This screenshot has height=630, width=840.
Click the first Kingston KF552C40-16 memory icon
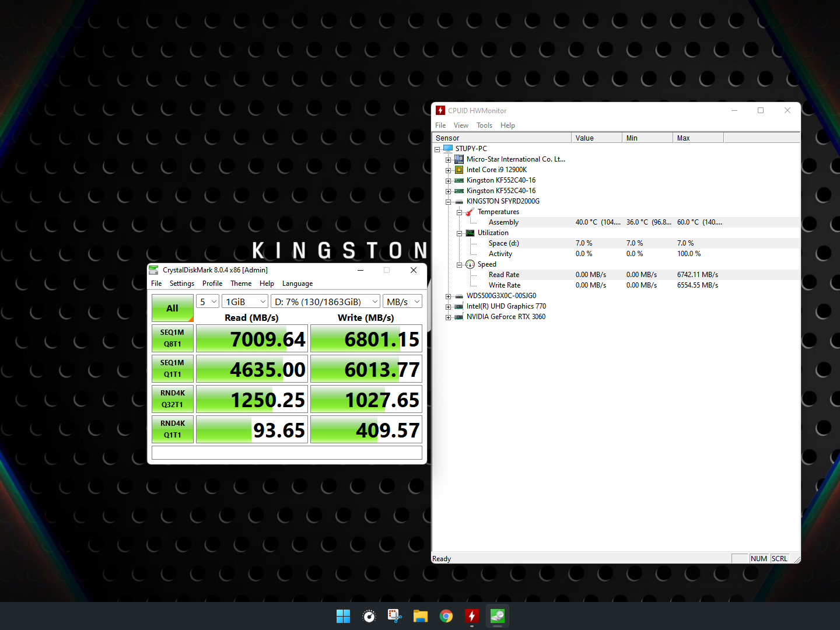pos(459,180)
